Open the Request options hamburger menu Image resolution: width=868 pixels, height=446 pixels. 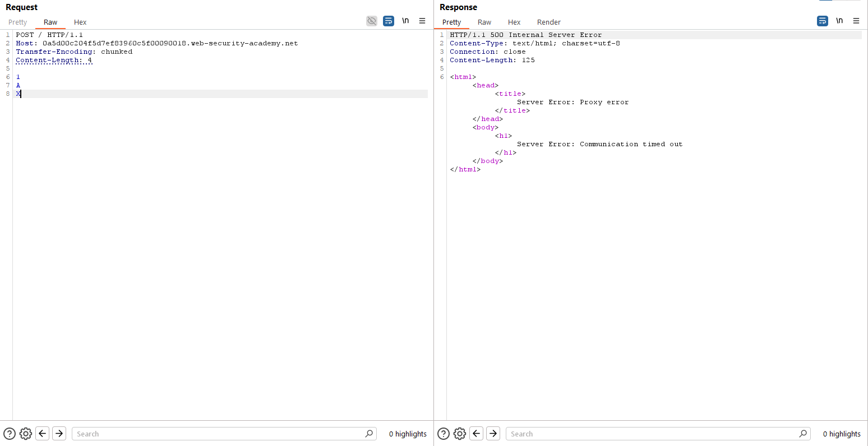click(422, 21)
